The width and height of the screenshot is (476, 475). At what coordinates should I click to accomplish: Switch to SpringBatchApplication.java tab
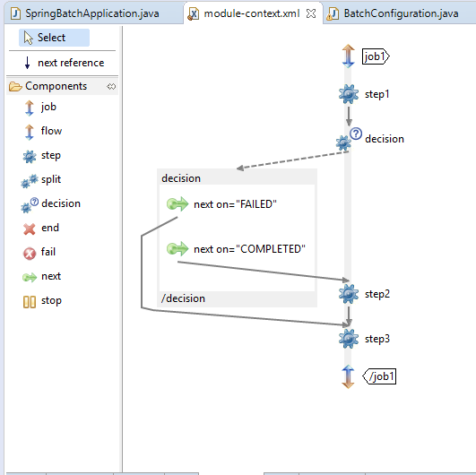[92, 13]
